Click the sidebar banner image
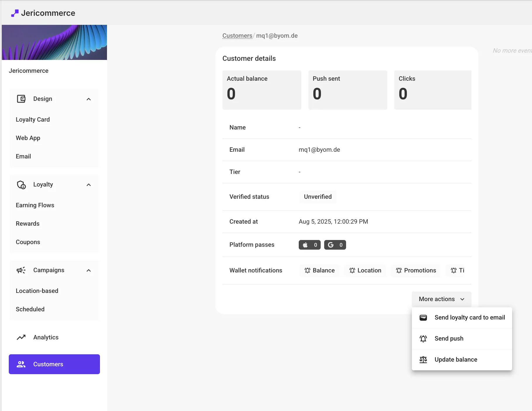The height and width of the screenshot is (411, 532). (x=54, y=42)
